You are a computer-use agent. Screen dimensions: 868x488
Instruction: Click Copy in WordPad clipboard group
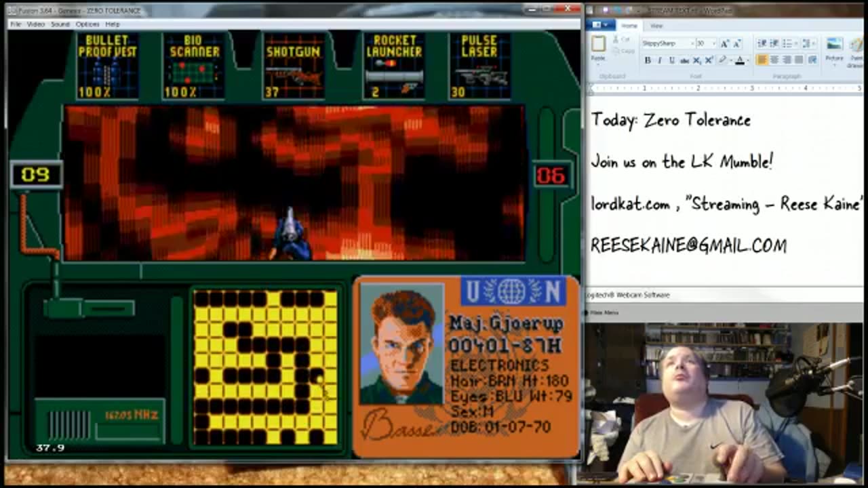point(623,50)
